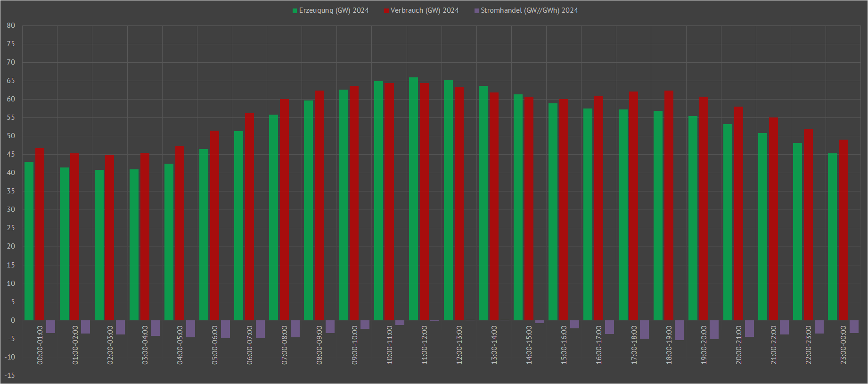This screenshot has height=384, width=868.
Task: Click the red bar for 18:00-19:00
Action: (669, 205)
